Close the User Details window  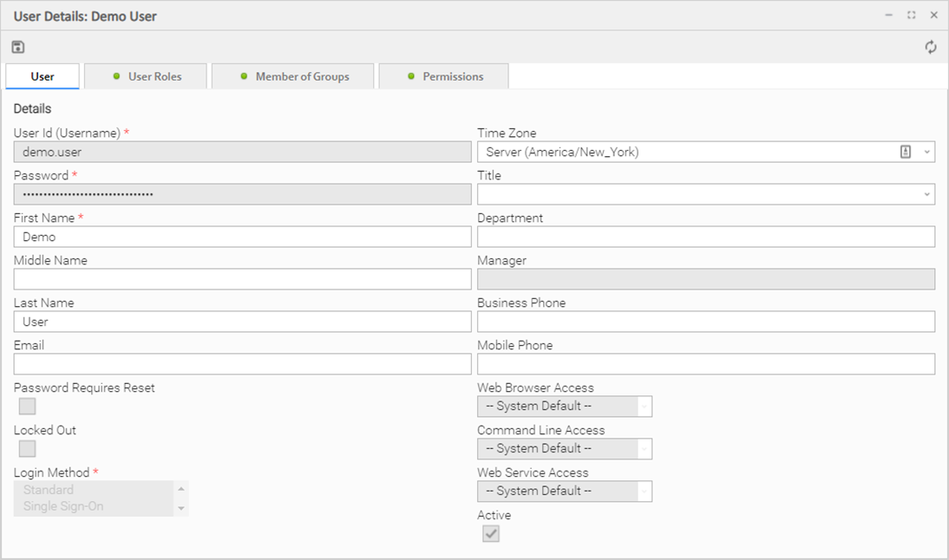click(x=934, y=16)
